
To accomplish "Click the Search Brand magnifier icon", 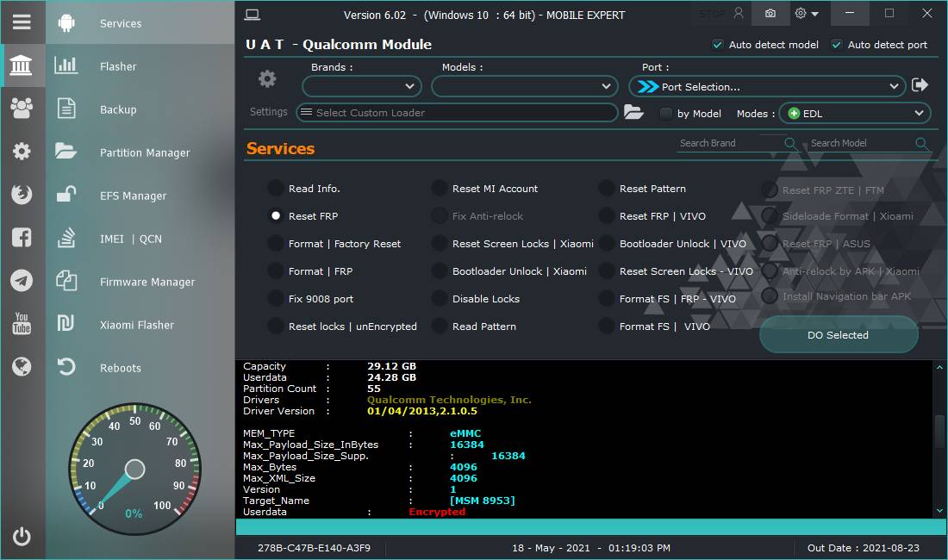I will (789, 143).
